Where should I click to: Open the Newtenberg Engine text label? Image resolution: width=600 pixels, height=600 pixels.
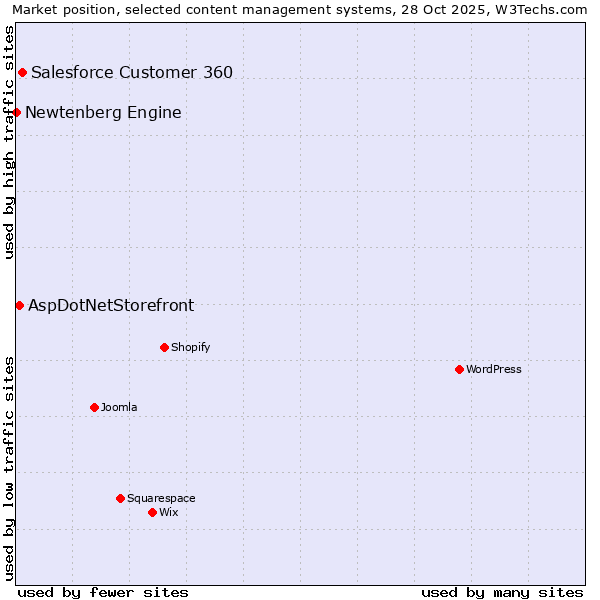[x=103, y=112]
